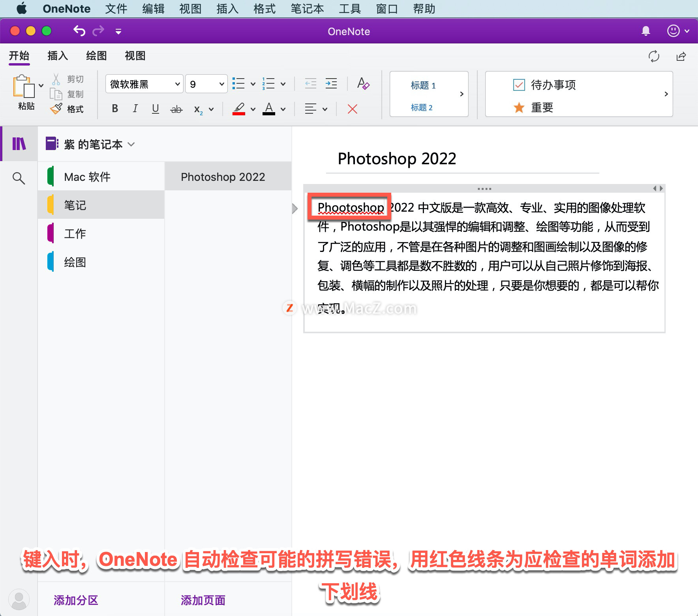The width and height of the screenshot is (698, 616).
Task: Apply bulleted list formatting
Action: point(239,83)
